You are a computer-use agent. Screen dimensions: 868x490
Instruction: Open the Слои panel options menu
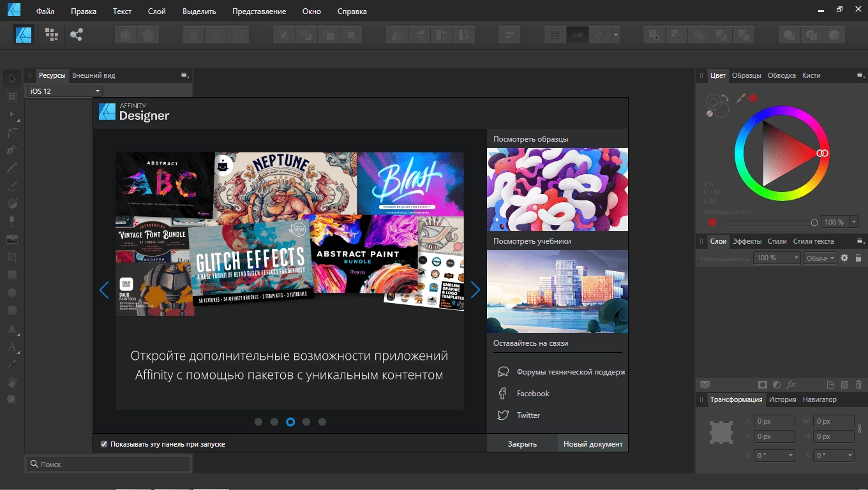click(860, 241)
